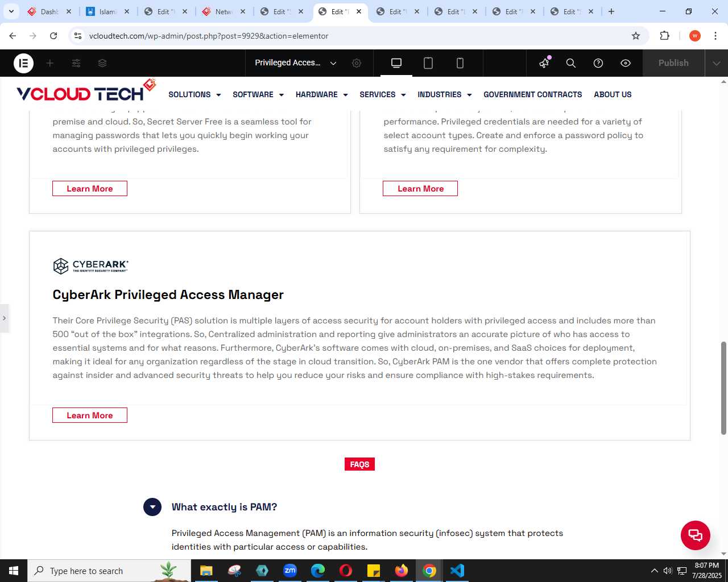The width and height of the screenshot is (728, 582).
Task: Click the CyberArk logo image
Action: point(90,265)
